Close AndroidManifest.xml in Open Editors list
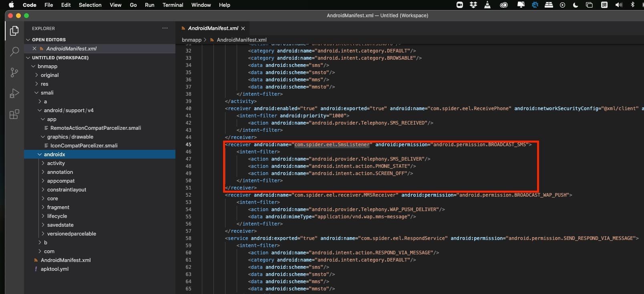Viewport: 644px width, 294px height. 34,48
